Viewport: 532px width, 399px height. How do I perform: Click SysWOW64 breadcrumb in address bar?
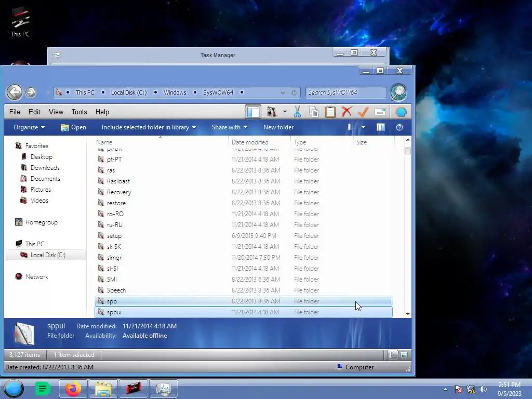[218, 92]
